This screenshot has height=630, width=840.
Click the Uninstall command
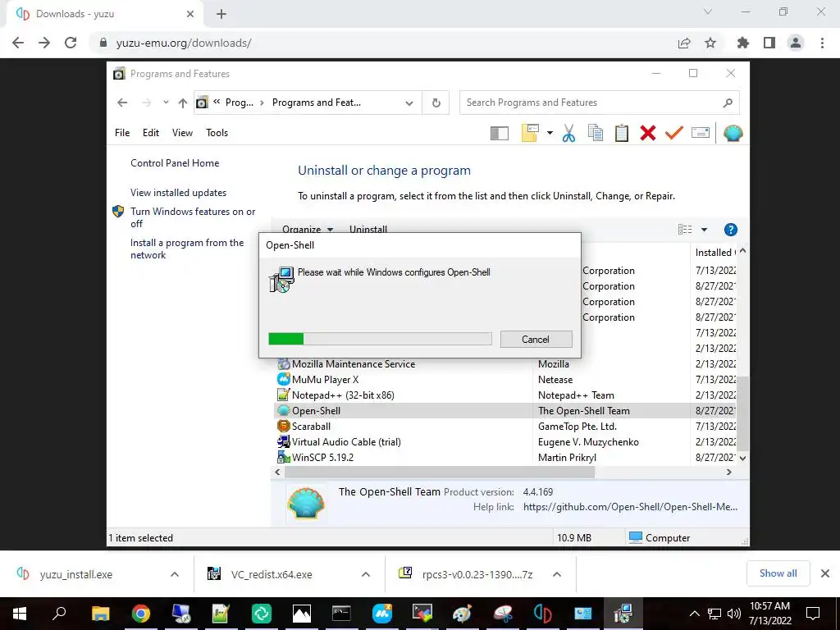coord(368,230)
